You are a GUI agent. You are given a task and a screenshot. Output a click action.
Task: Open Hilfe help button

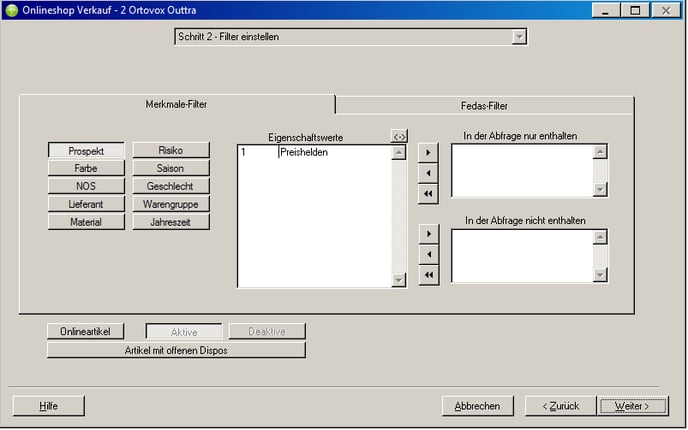click(49, 406)
